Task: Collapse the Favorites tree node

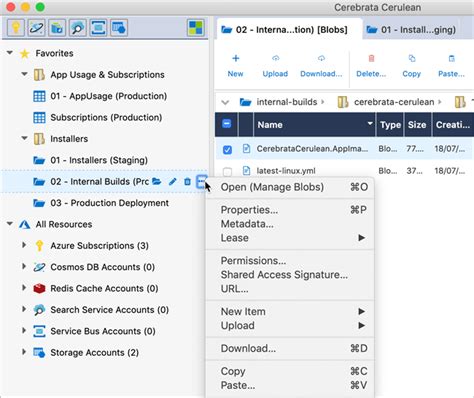Action: coord(10,53)
